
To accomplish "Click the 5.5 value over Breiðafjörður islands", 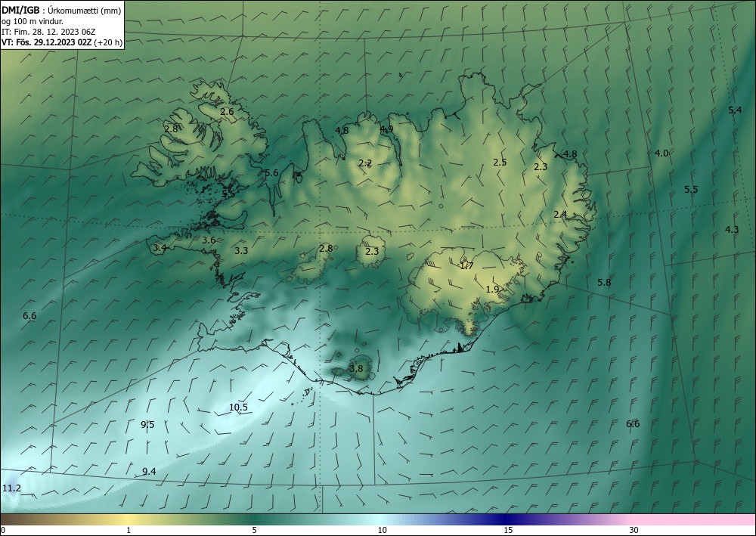I will pos(229,194).
